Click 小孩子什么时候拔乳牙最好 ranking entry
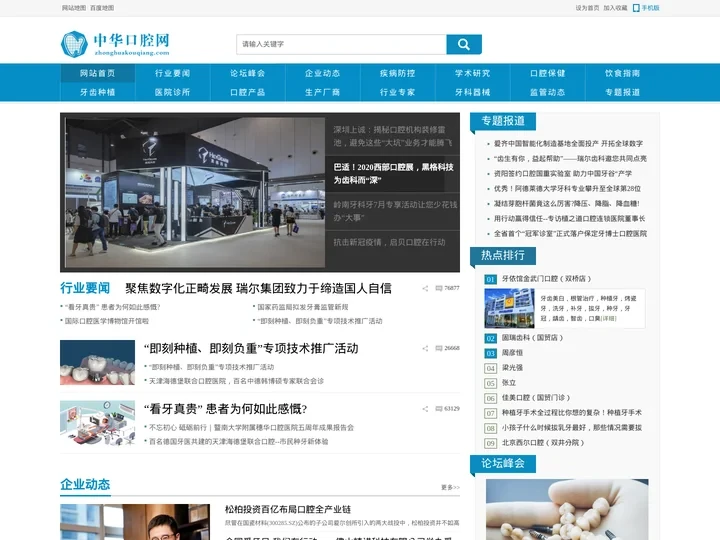Screen dimensions: 720x540 (x=572, y=428)
